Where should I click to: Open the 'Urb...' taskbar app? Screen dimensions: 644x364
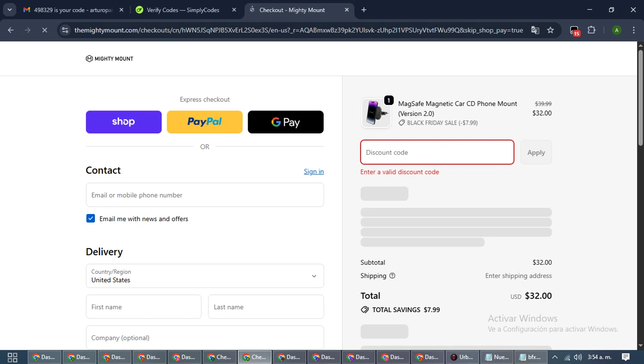click(462, 357)
